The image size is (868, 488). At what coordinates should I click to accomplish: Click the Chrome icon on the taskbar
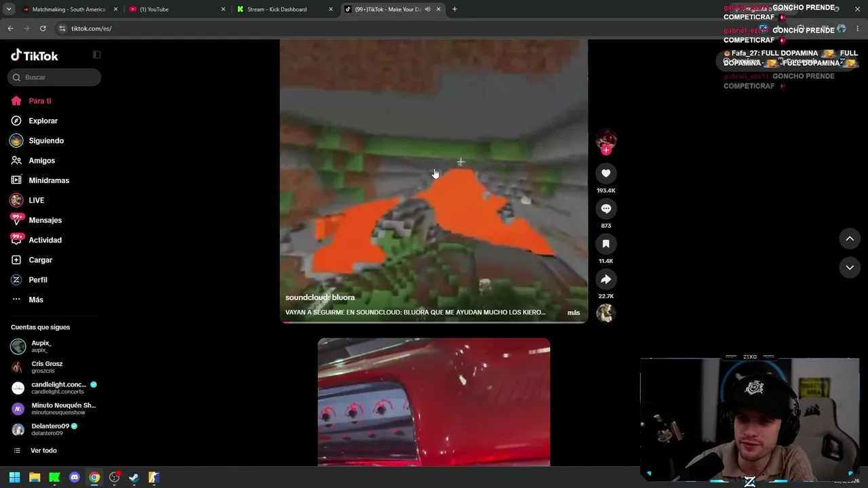(94, 477)
